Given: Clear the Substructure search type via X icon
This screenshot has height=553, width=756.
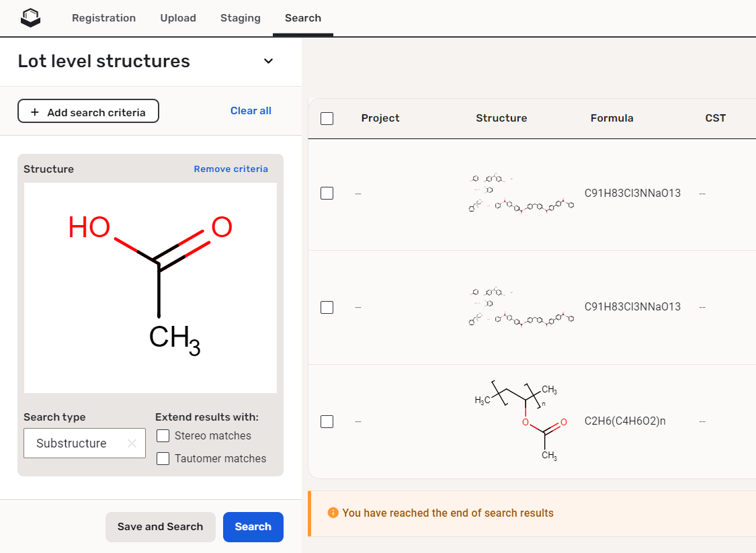Looking at the screenshot, I should pos(132,443).
